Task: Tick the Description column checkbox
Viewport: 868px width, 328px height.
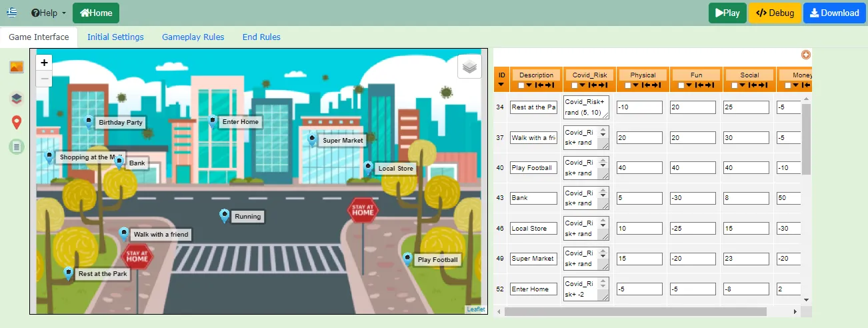Action: pos(521,85)
